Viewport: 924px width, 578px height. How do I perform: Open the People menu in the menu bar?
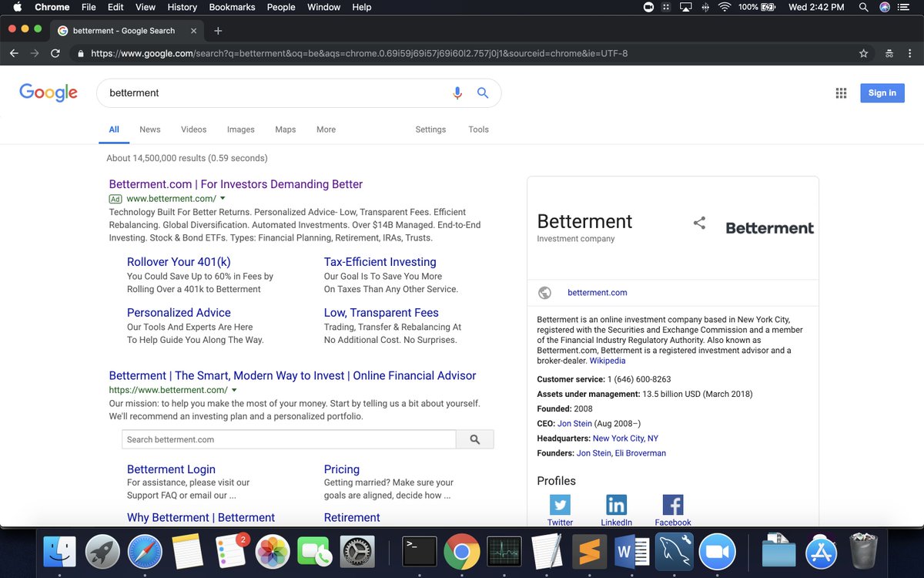point(281,7)
